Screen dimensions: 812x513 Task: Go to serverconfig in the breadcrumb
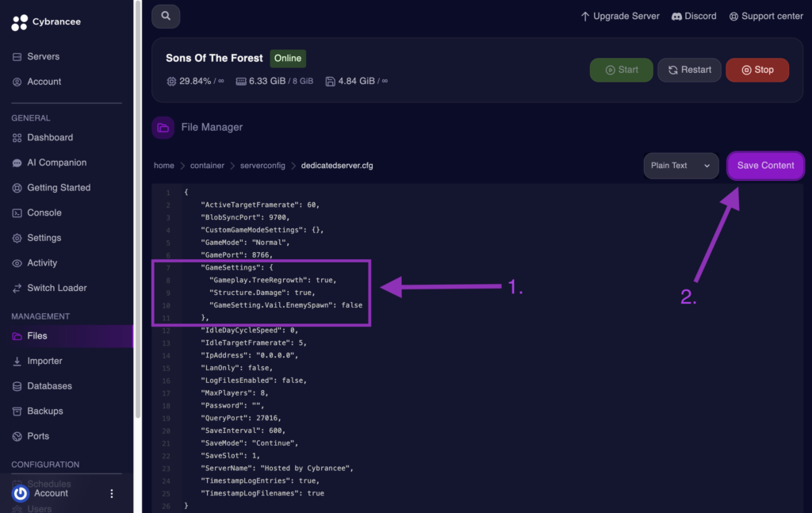pyautogui.click(x=262, y=166)
